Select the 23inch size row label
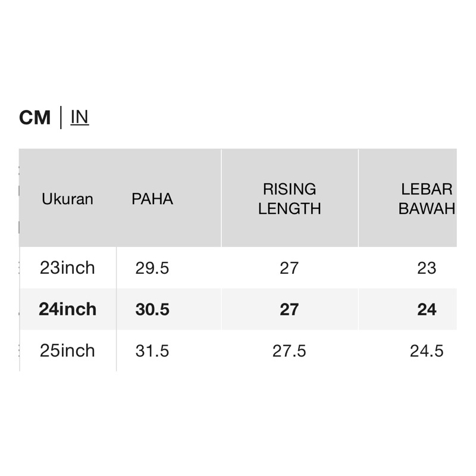 67,268
